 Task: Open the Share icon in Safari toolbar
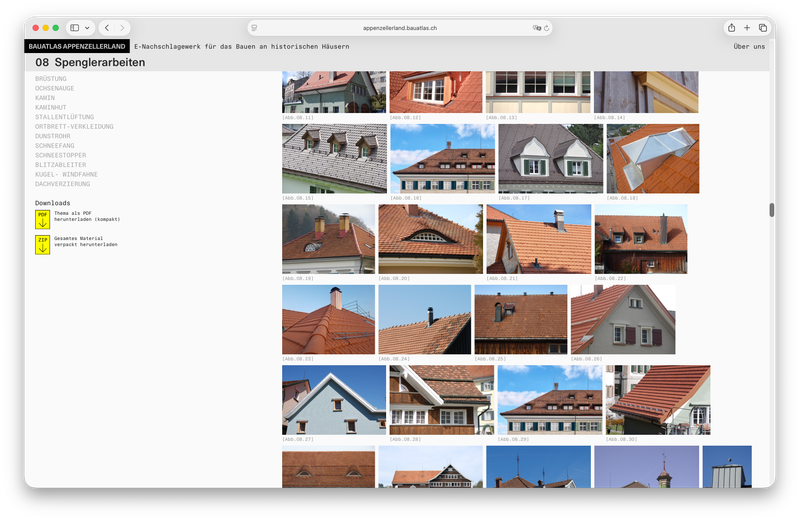(x=731, y=28)
